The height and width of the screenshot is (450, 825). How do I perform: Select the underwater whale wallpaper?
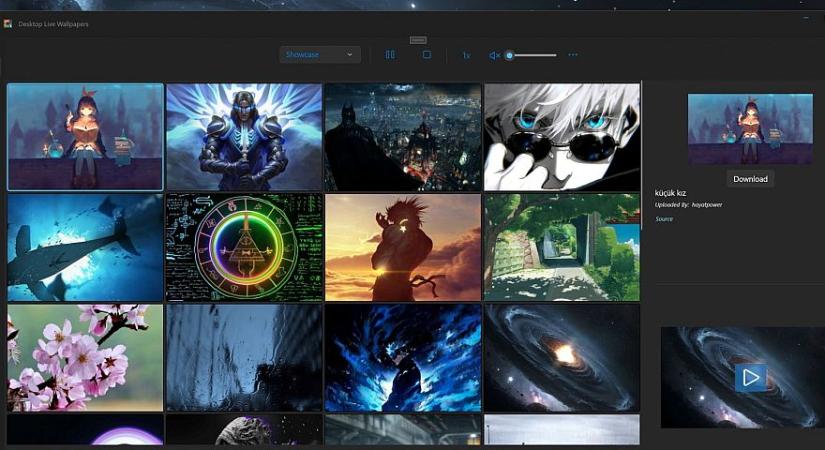(x=85, y=247)
